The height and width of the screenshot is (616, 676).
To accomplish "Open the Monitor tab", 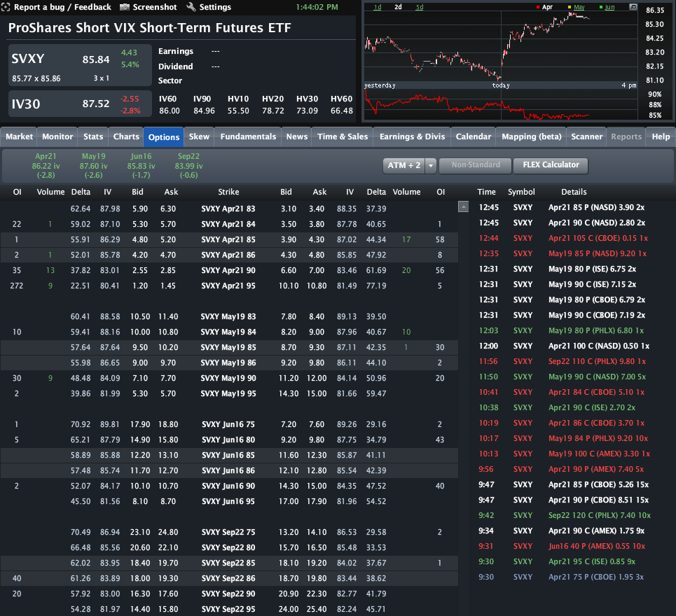I will pos(57,136).
